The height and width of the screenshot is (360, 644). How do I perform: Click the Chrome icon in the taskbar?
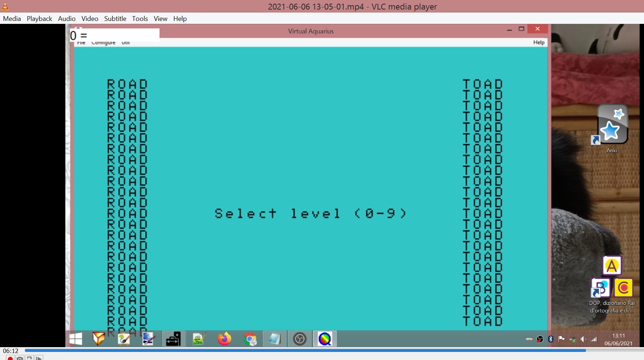click(250, 339)
